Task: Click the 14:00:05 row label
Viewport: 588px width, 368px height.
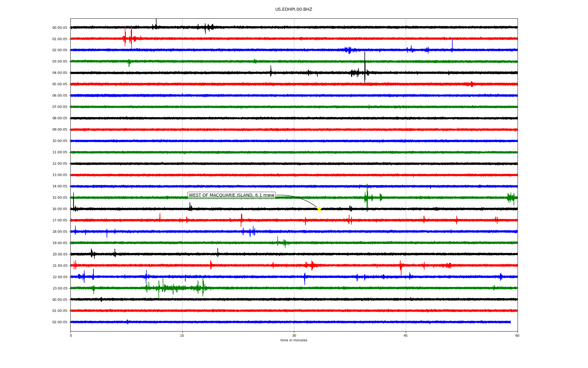Action: point(60,186)
